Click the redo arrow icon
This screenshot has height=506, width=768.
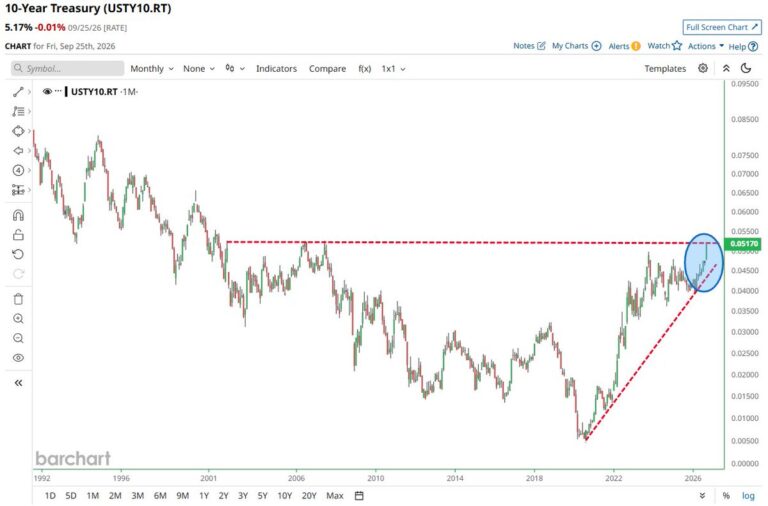[x=18, y=274]
